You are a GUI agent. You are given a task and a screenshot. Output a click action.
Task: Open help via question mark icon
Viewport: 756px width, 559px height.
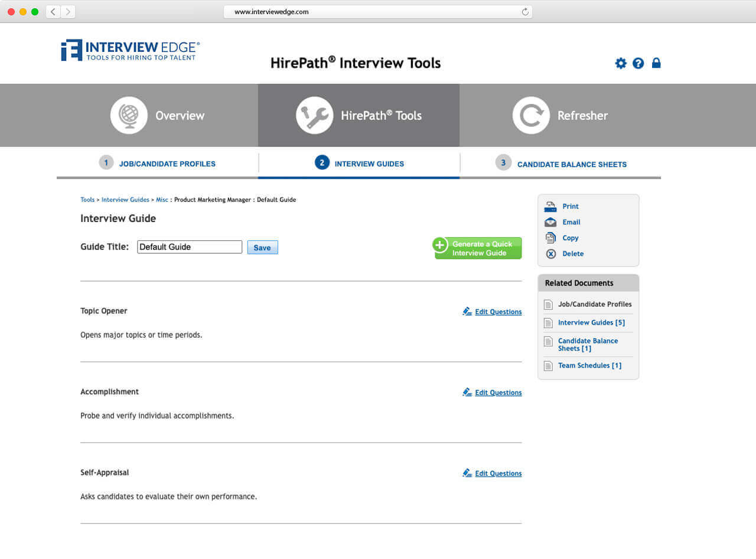click(638, 63)
